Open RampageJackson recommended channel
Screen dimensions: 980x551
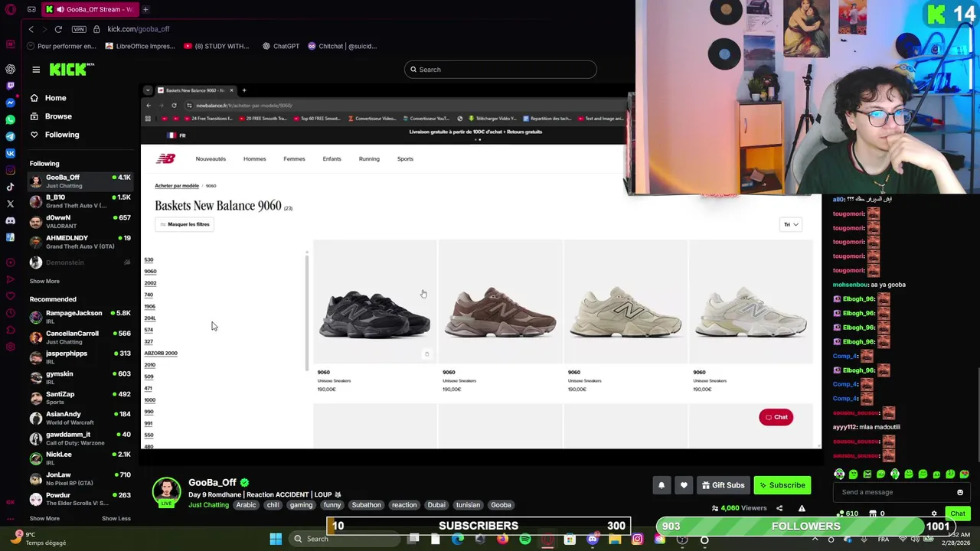(80, 317)
